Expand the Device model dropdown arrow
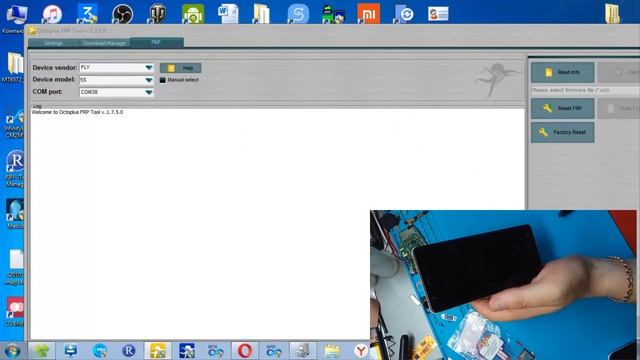Screen dimensions: 640x360 coord(149,80)
